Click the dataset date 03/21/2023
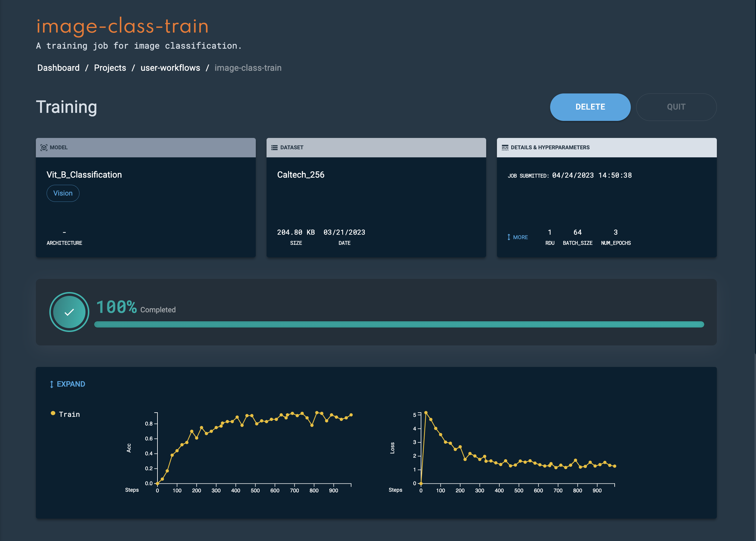Screen dimensions: 756x541 [x=344, y=232]
